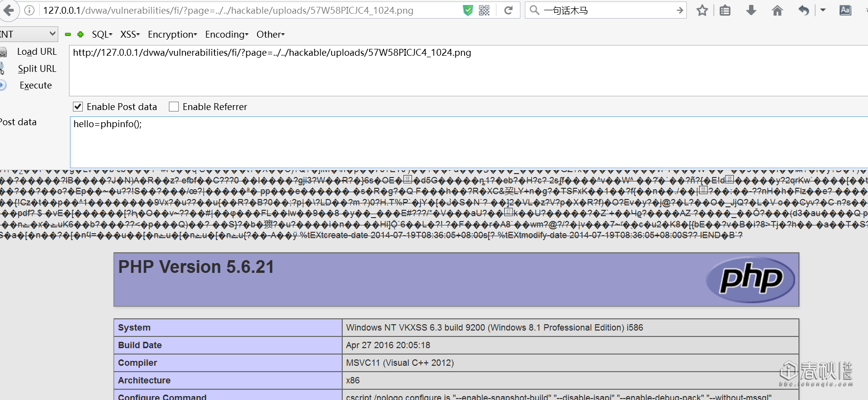This screenshot has height=400, width=868.
Task: Open the Encoding menu
Action: click(x=227, y=34)
